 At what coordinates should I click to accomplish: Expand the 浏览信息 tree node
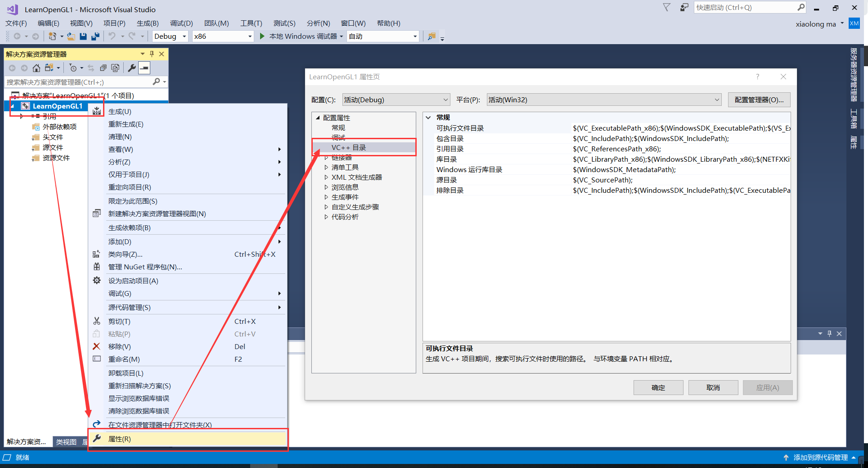(x=326, y=187)
